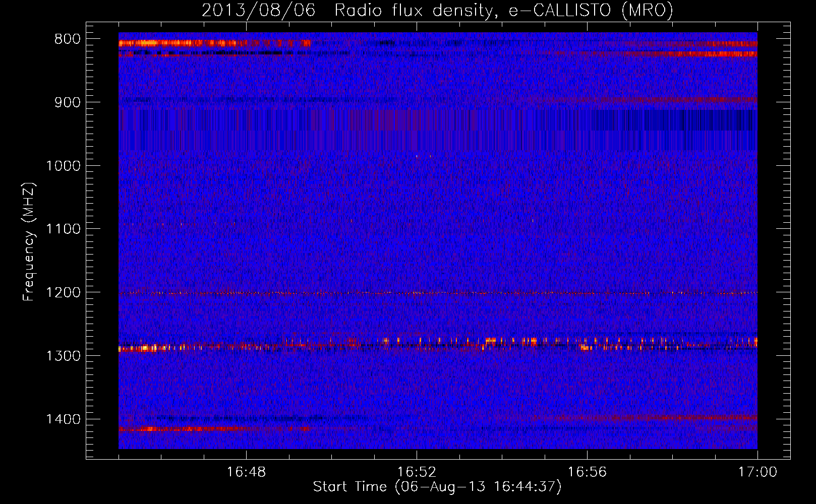Image resolution: width=816 pixels, height=504 pixels.
Task: Click the 16:48 time tick label
Action: [246, 472]
